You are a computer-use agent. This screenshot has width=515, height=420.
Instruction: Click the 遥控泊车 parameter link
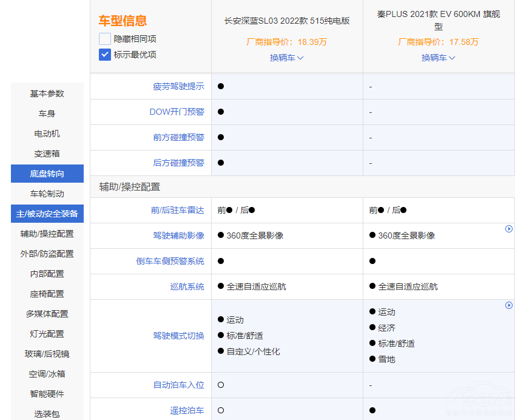(x=187, y=410)
